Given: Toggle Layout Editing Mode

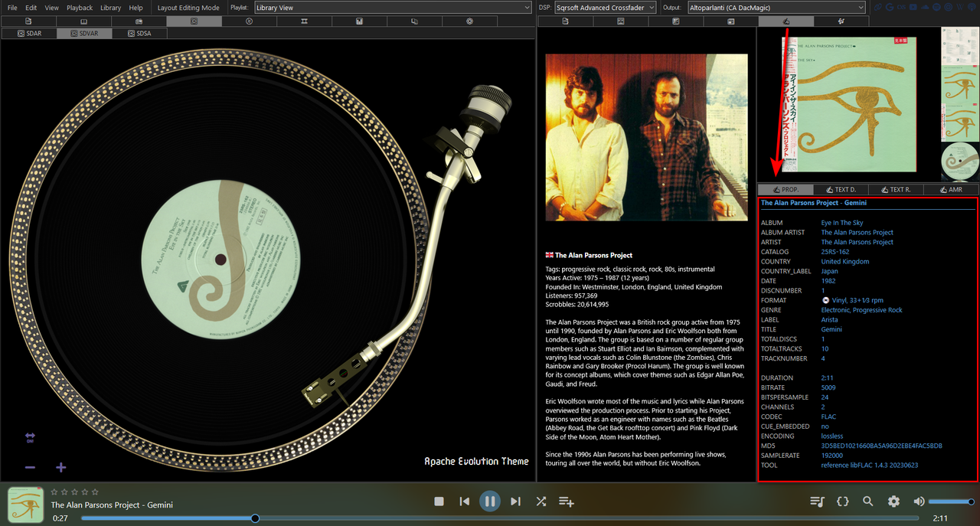Looking at the screenshot, I should pyautogui.click(x=188, y=8).
